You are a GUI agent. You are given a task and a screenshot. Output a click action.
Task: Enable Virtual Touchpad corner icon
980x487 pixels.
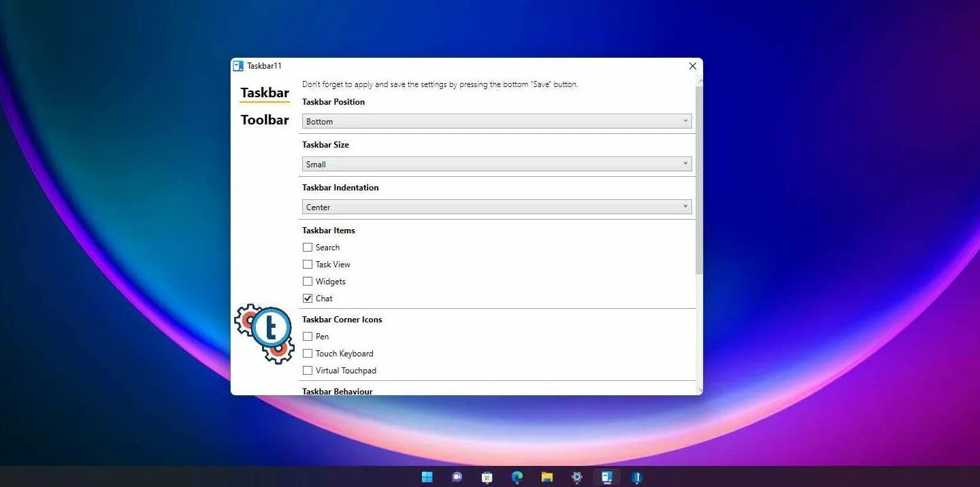click(308, 371)
